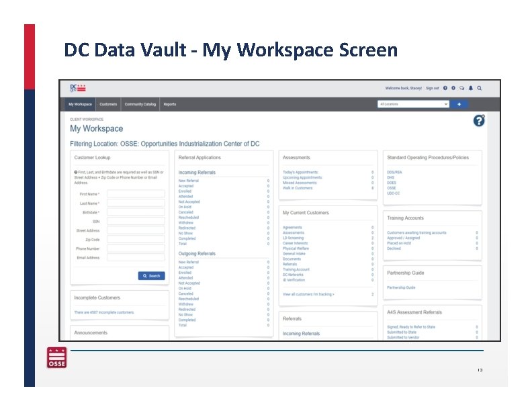Image resolution: width=532 pixels, height=411 pixels.
Task: Open the UDC-CC procedures link
Action: point(393,193)
